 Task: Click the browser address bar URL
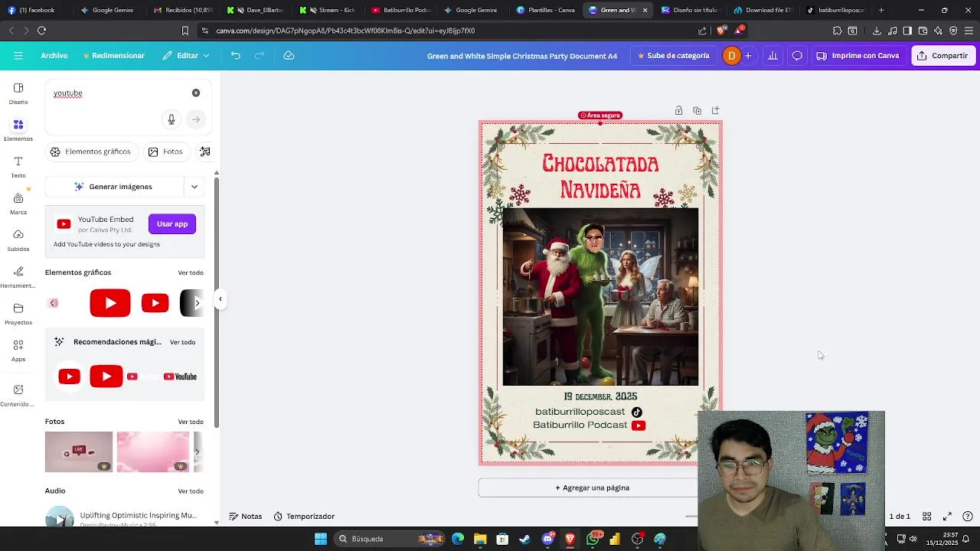point(345,31)
